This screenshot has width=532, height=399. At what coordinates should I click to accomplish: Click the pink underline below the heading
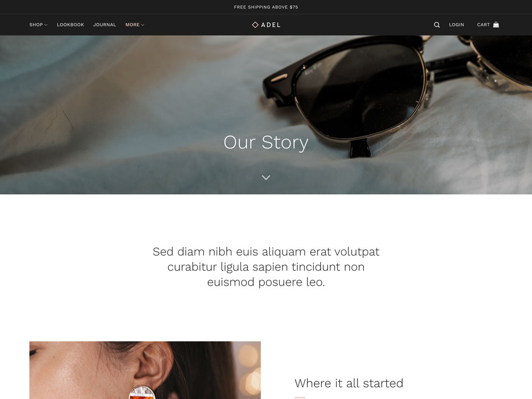point(300,397)
